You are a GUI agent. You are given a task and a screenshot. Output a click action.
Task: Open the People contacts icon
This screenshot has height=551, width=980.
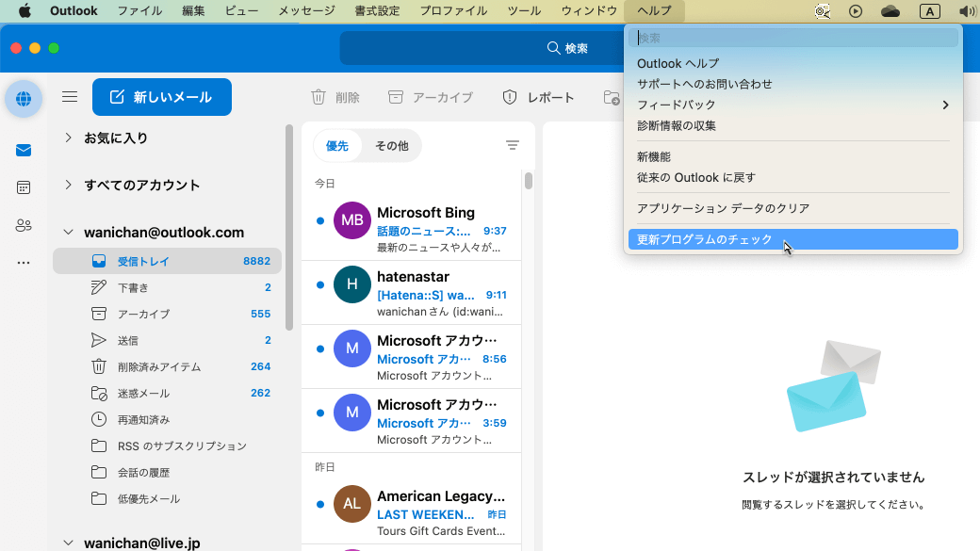tap(24, 225)
